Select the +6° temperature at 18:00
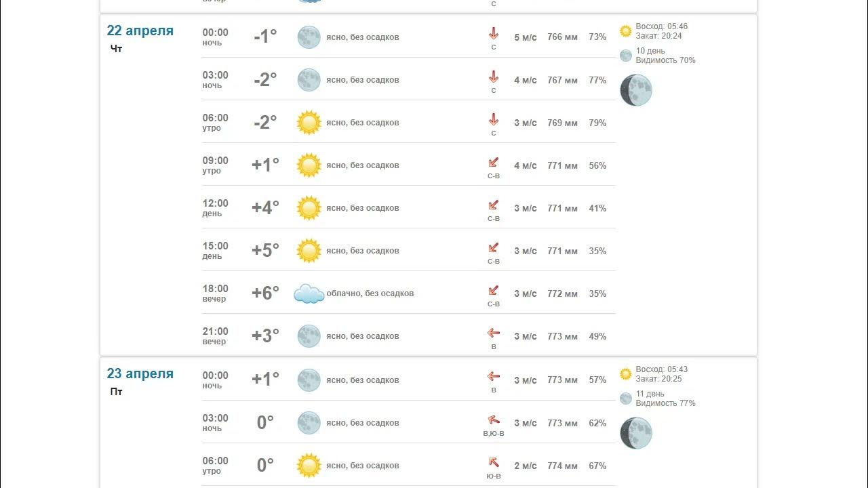The image size is (868, 488). pyautogui.click(x=265, y=293)
